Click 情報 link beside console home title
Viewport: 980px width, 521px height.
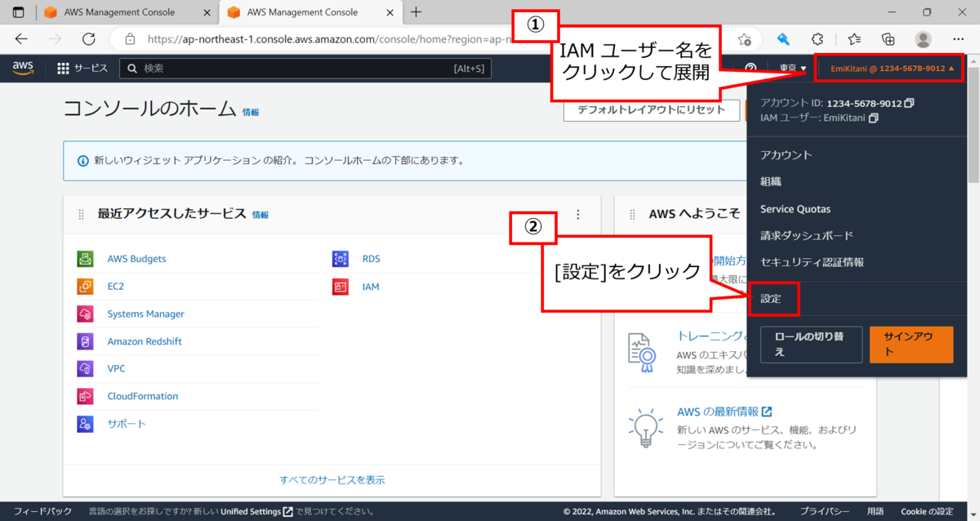[x=251, y=113]
